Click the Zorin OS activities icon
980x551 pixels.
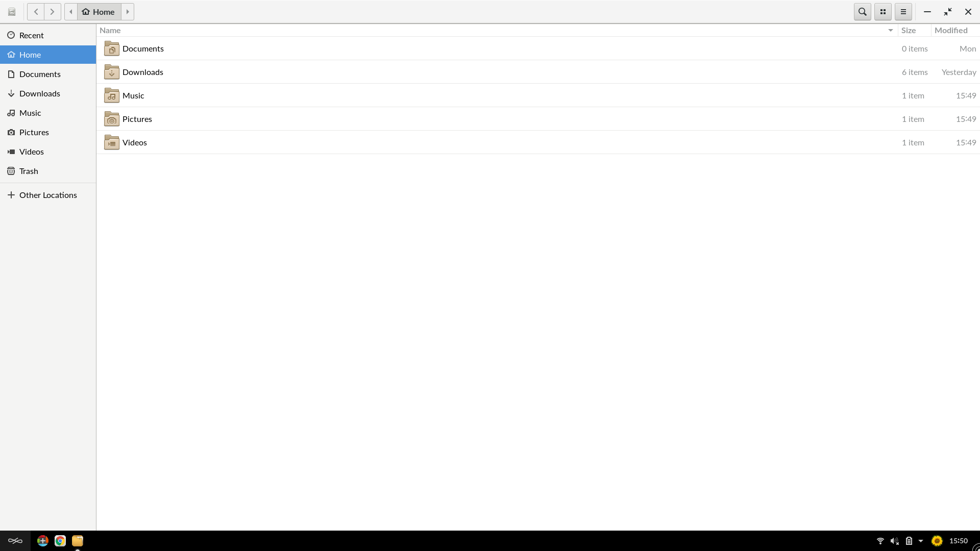(x=15, y=540)
